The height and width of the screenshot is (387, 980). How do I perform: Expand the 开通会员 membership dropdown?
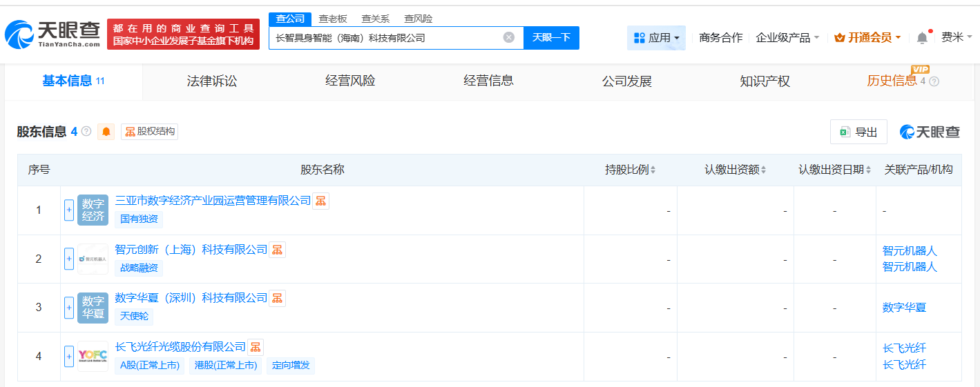pos(867,38)
